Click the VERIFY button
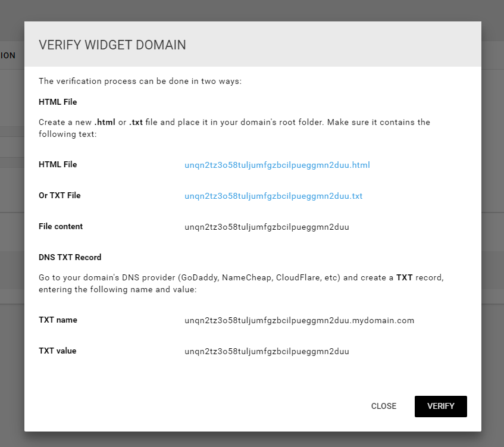This screenshot has height=447, width=504. (441, 406)
